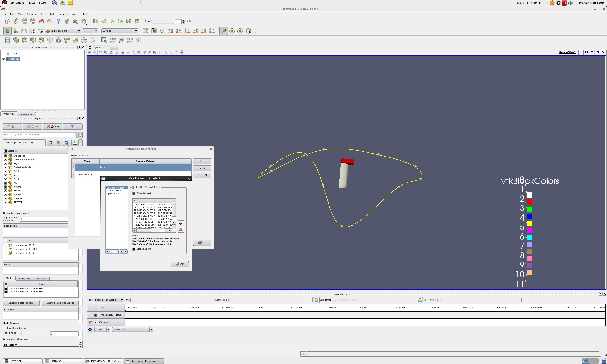The image size is (607, 364).
Task: Check Has Mode Shapes option
Action: pyautogui.click(x=4, y=328)
